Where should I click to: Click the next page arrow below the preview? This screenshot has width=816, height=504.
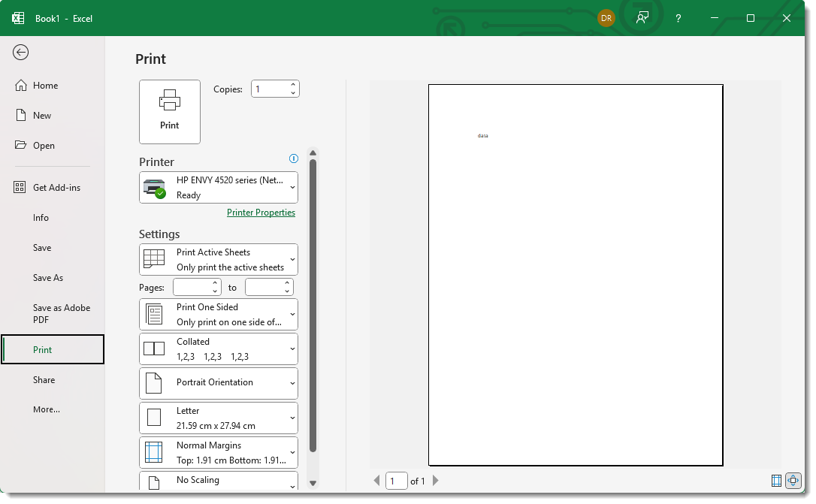pos(436,481)
